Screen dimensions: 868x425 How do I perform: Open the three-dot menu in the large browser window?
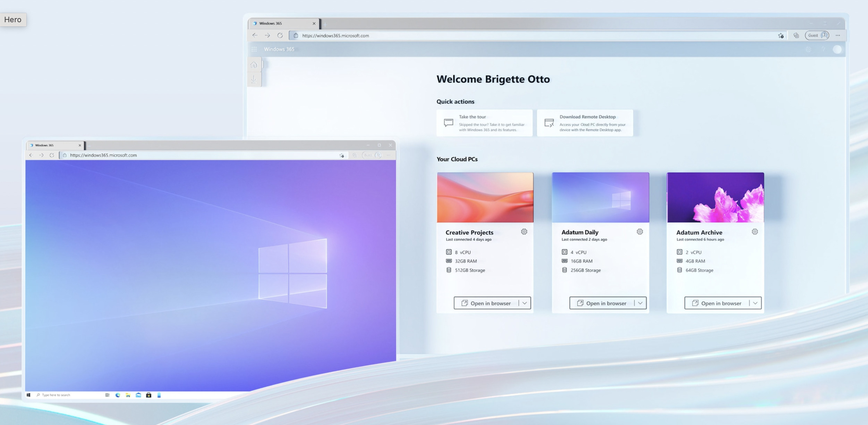point(838,35)
